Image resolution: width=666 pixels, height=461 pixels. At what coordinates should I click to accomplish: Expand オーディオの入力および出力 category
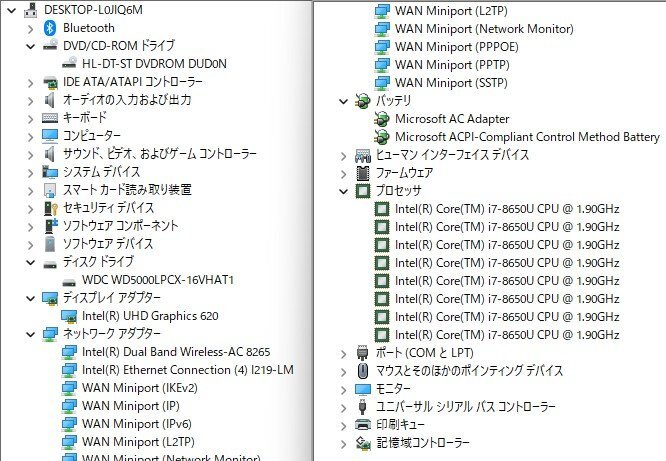click(x=31, y=101)
